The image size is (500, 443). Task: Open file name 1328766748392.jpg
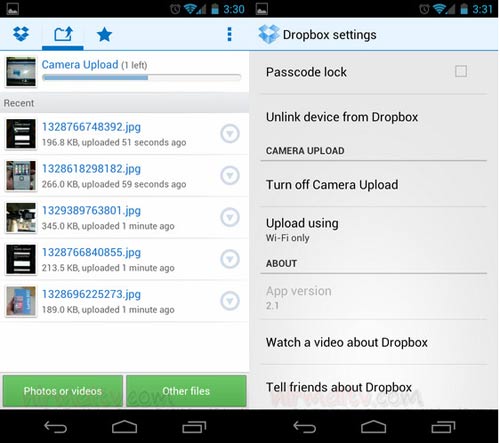click(x=91, y=127)
